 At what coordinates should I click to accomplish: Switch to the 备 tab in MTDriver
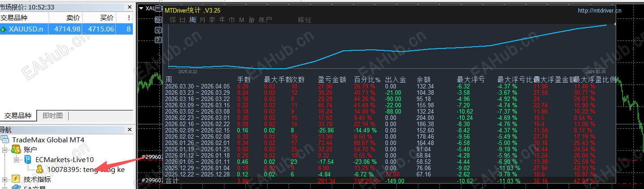point(251,20)
